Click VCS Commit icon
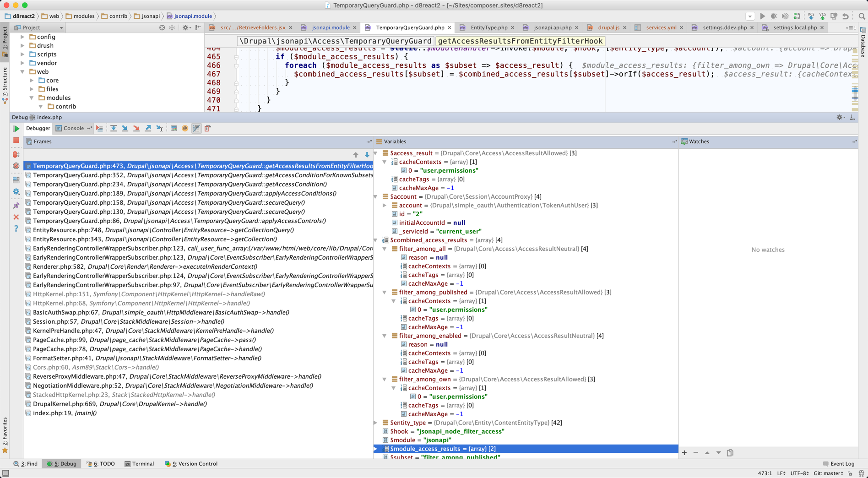 pyautogui.click(x=823, y=16)
